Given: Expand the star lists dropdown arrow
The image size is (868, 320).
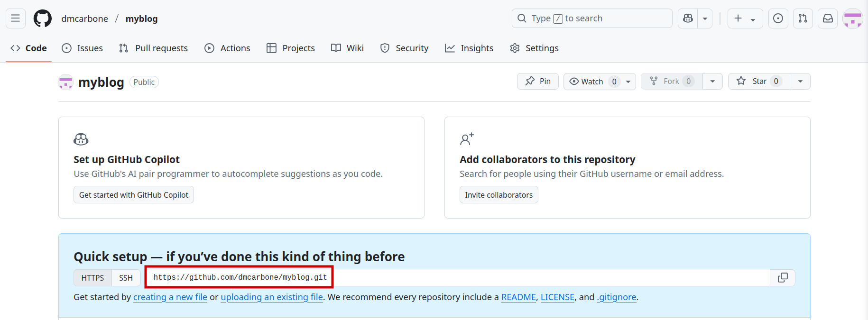Looking at the screenshot, I should pyautogui.click(x=800, y=81).
